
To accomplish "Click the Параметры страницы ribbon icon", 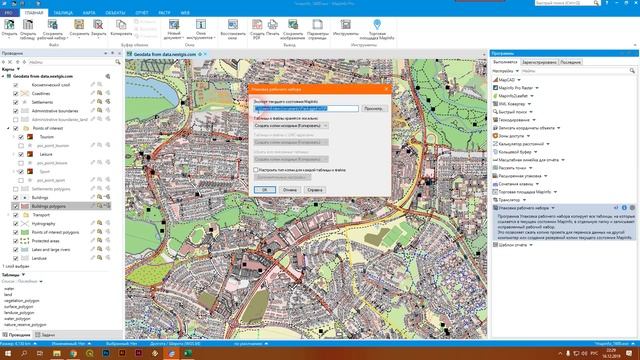I will (318, 24).
